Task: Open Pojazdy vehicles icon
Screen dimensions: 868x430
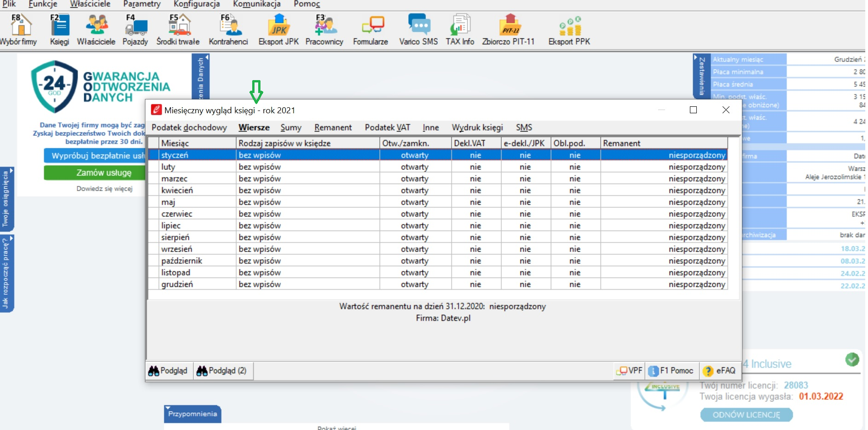Action: (x=135, y=29)
